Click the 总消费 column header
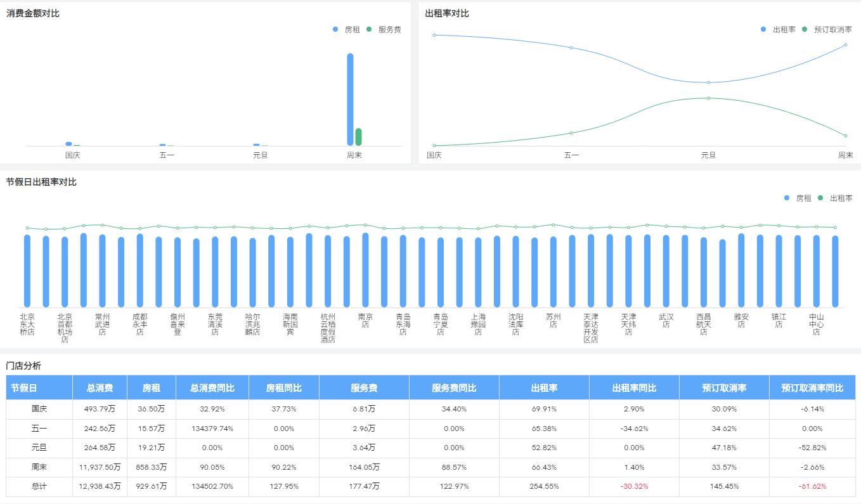Image resolution: width=861 pixels, height=504 pixels. click(100, 387)
